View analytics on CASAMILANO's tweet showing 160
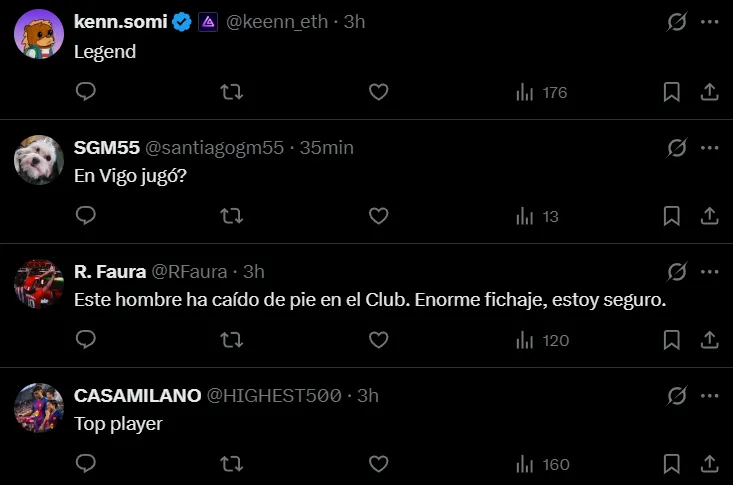This screenshot has height=485, width=733. [x=542, y=464]
